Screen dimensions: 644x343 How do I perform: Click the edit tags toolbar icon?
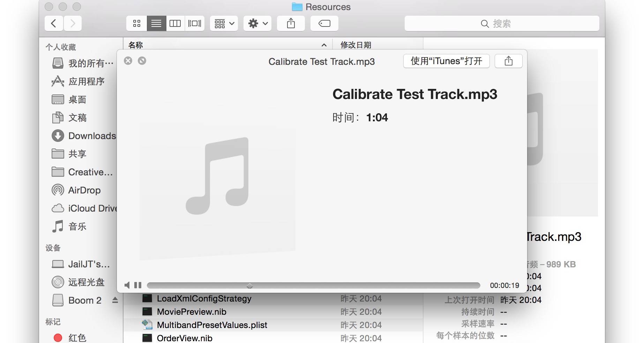324,23
